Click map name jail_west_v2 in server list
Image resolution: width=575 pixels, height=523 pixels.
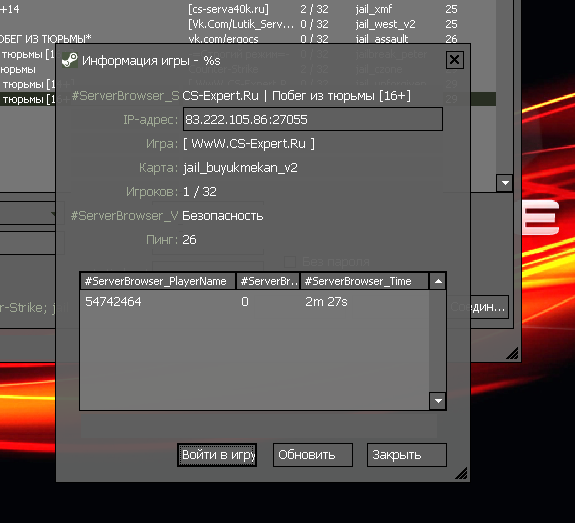[x=385, y=24]
